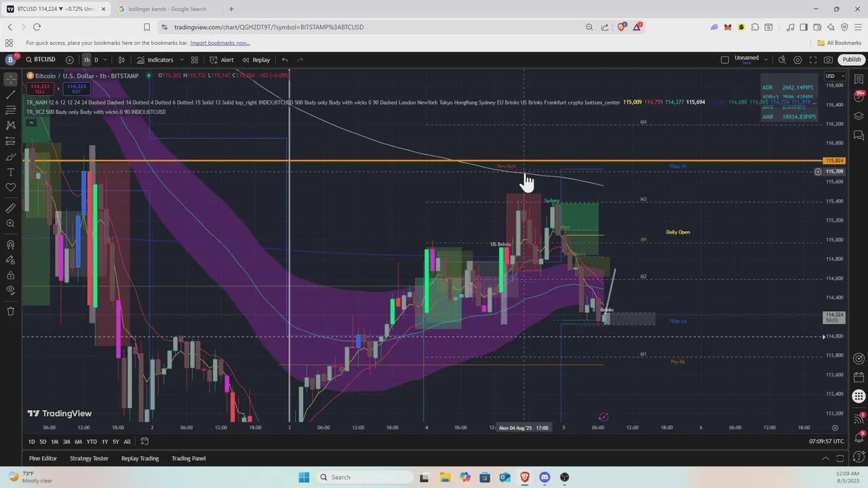Open the candlestick chart type menu
The width and height of the screenshot is (868, 488).
coord(121,60)
